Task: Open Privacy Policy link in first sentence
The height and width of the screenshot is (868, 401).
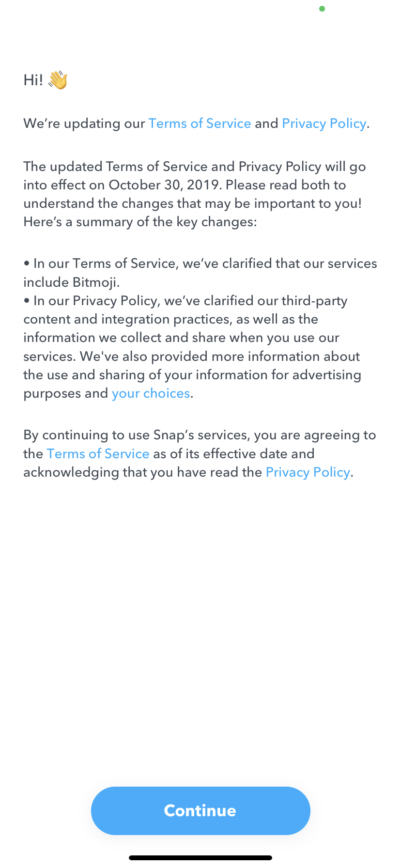Action: click(324, 124)
